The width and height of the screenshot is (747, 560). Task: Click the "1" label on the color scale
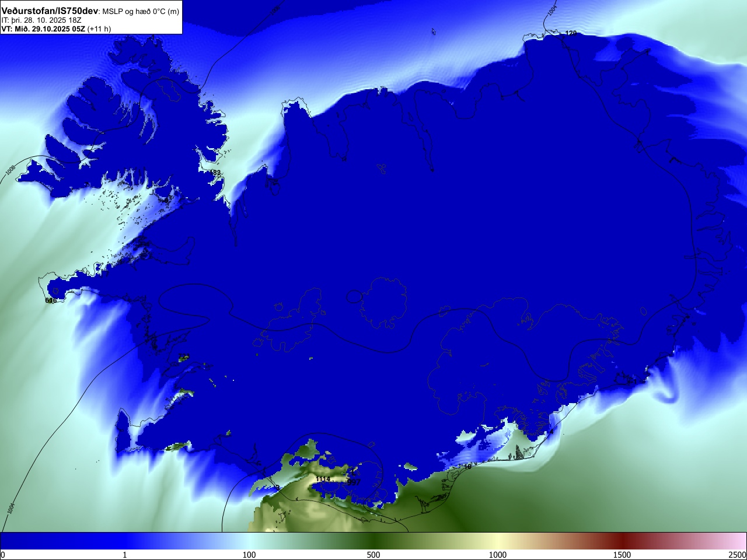click(x=124, y=555)
